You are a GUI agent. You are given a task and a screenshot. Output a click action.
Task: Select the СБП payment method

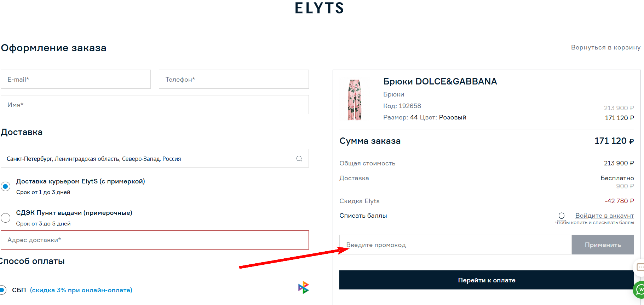click(x=4, y=290)
